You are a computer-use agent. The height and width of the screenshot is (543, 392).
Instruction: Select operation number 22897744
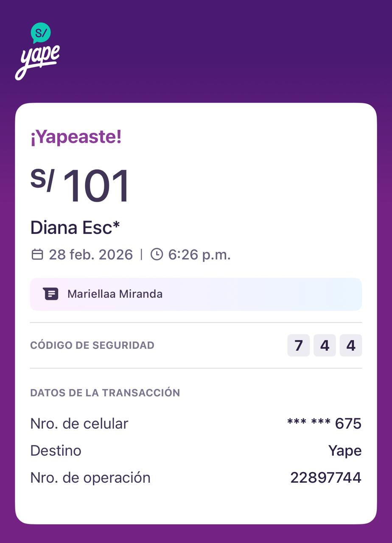326,478
